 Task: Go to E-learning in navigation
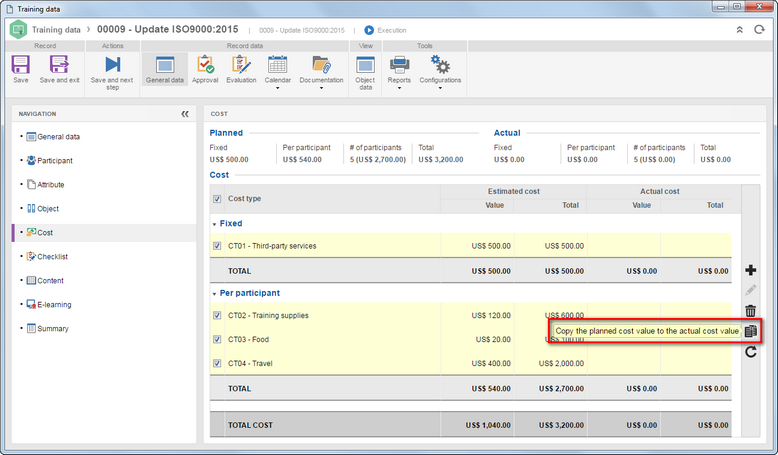pos(49,304)
